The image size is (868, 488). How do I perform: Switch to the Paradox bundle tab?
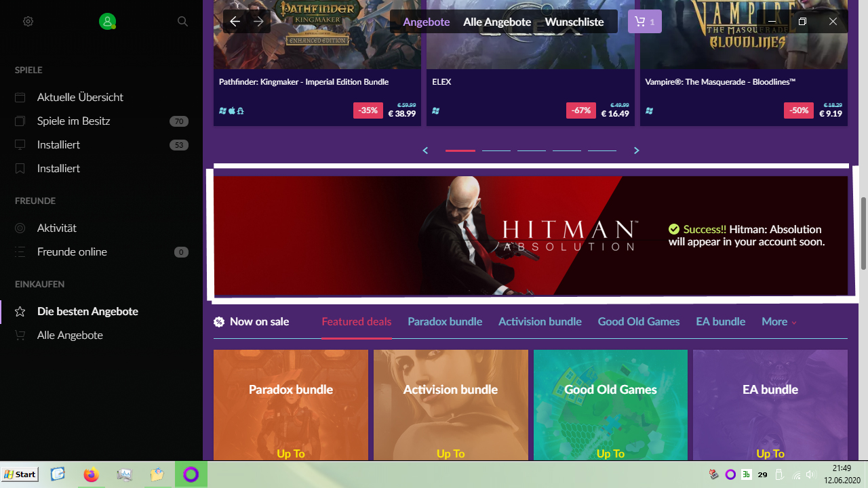(445, 322)
